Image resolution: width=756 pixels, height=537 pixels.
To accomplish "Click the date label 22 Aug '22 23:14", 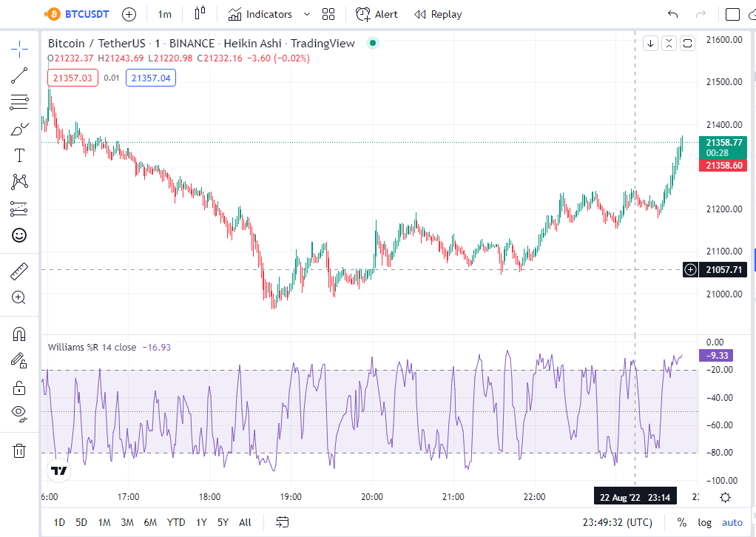I will click(x=635, y=497).
